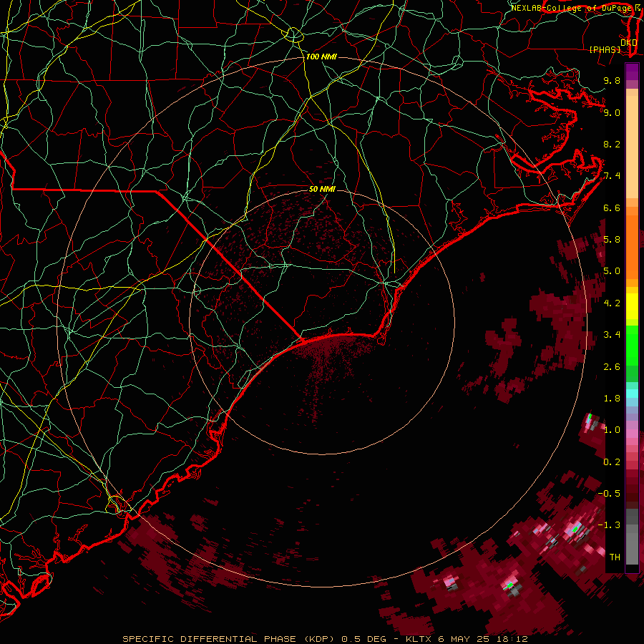
Task: Click the [PHAS] unit label
Action: tap(605, 50)
